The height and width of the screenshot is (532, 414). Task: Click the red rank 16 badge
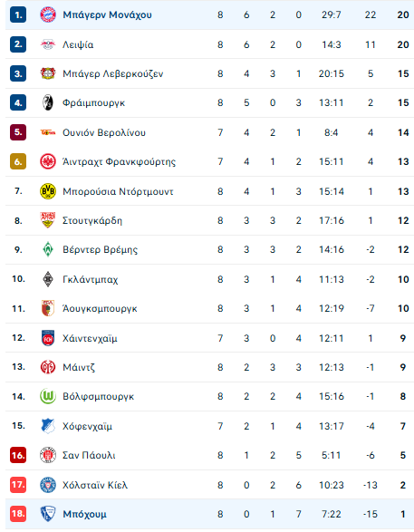(18, 455)
